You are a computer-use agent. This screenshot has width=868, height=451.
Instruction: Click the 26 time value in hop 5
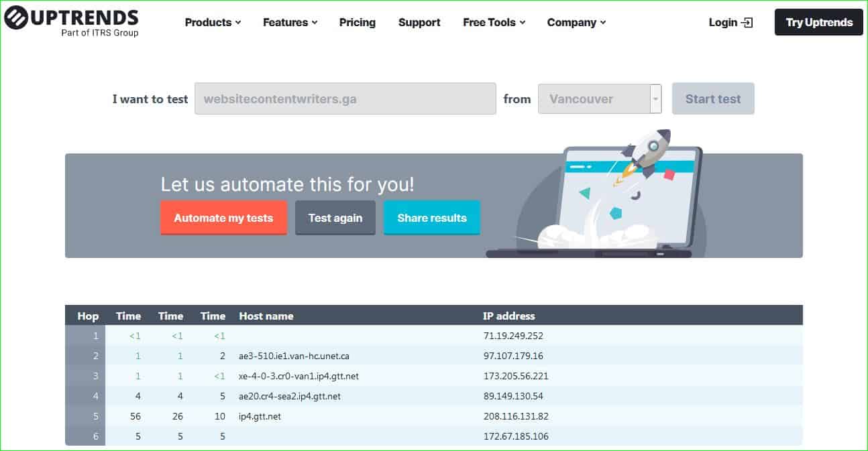click(177, 416)
